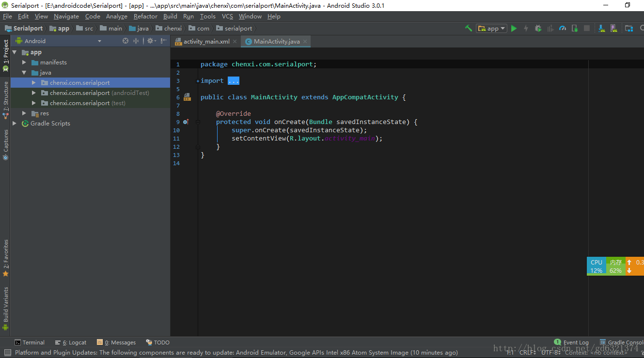Collapse the onCreate method fold marker line 9

tap(198, 122)
